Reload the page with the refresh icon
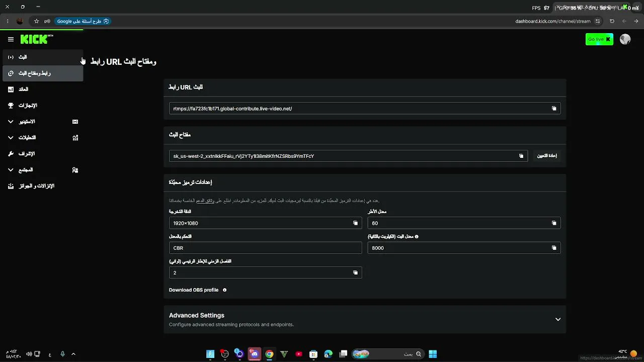The image size is (644, 362). pyautogui.click(x=612, y=21)
